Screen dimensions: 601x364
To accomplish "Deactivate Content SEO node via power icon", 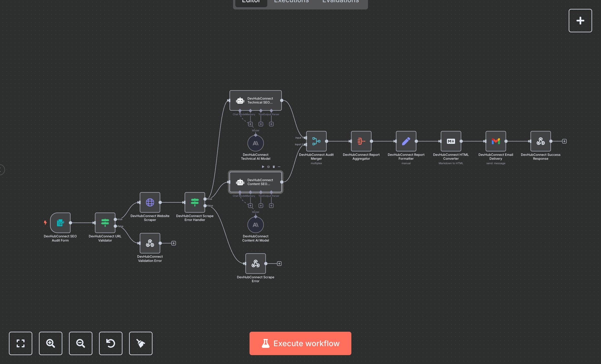I will [x=269, y=167].
